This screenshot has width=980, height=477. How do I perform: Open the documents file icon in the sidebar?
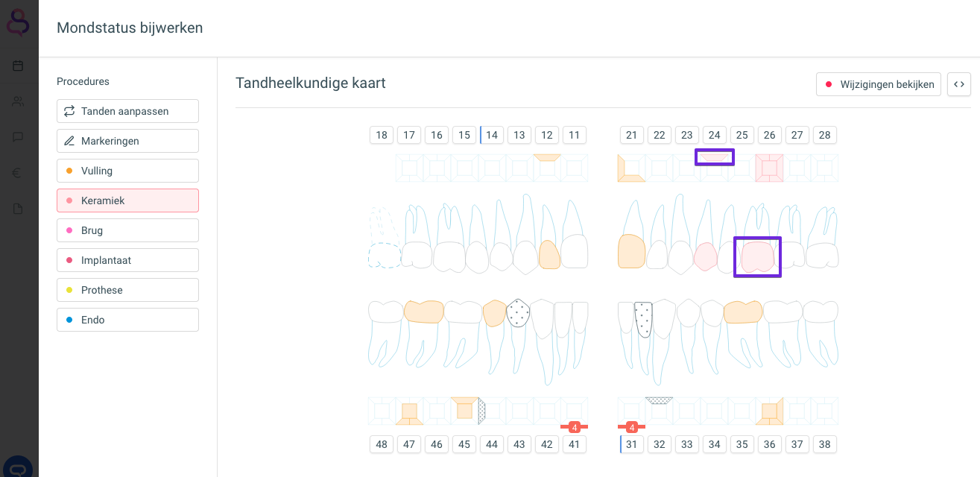click(18, 209)
